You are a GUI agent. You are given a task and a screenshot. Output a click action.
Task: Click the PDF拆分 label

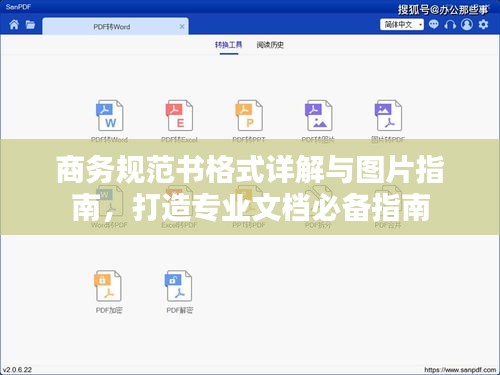pyautogui.click(x=318, y=225)
